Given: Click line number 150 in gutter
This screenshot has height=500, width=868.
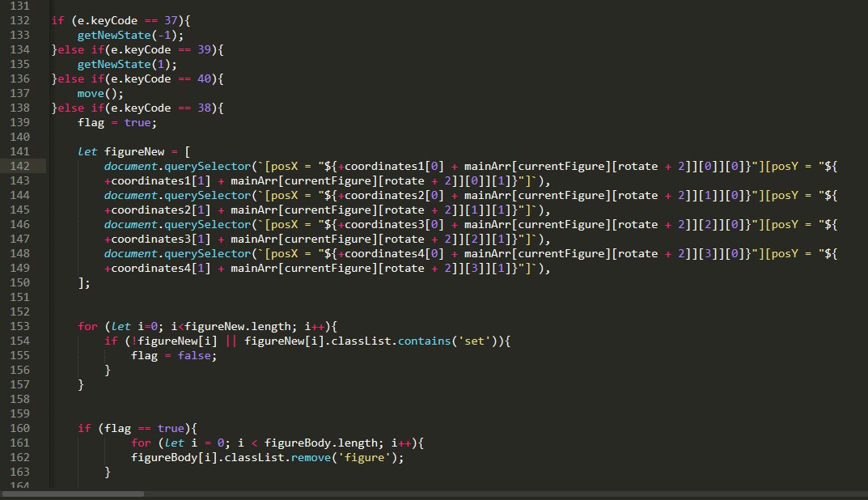Looking at the screenshot, I should click(19, 282).
